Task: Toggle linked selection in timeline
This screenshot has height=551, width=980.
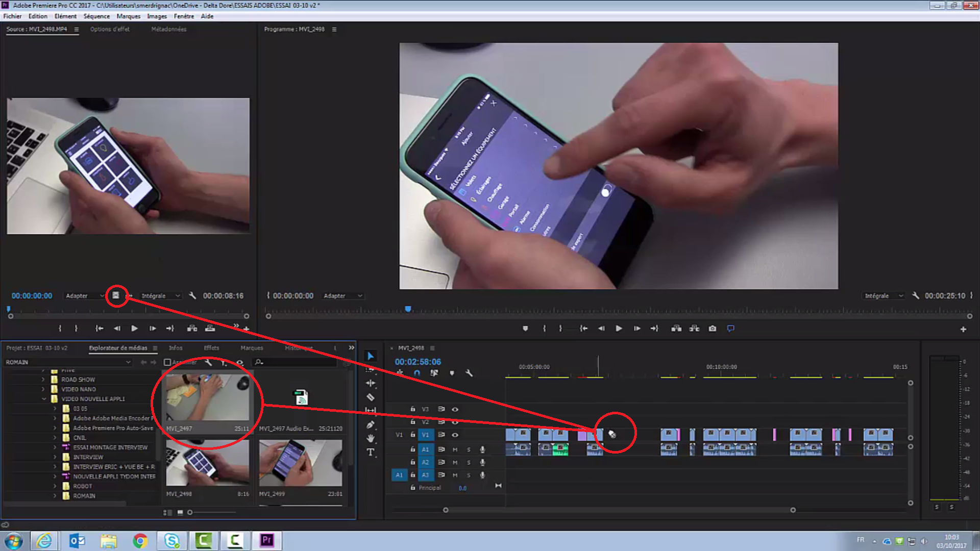Action: click(434, 373)
